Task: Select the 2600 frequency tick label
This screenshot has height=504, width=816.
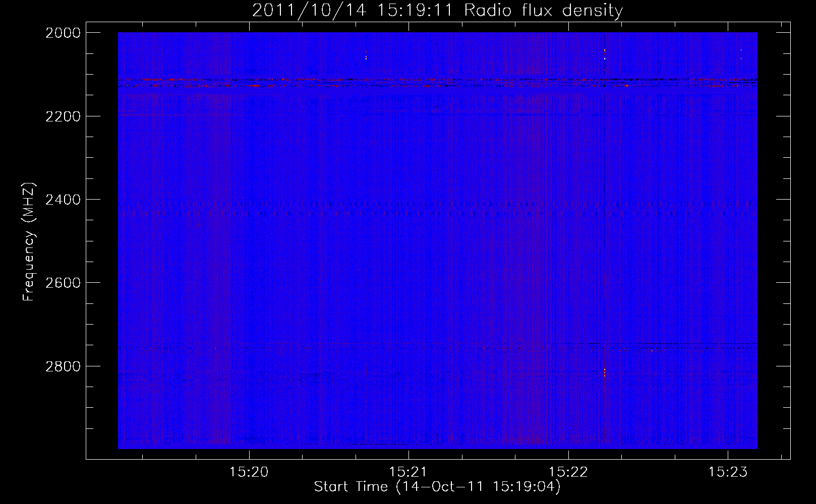Action: click(x=63, y=283)
